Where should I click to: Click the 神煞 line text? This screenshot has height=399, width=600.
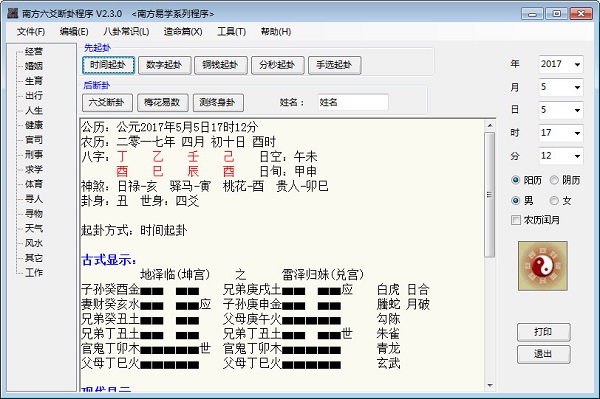pyautogui.click(x=205, y=186)
